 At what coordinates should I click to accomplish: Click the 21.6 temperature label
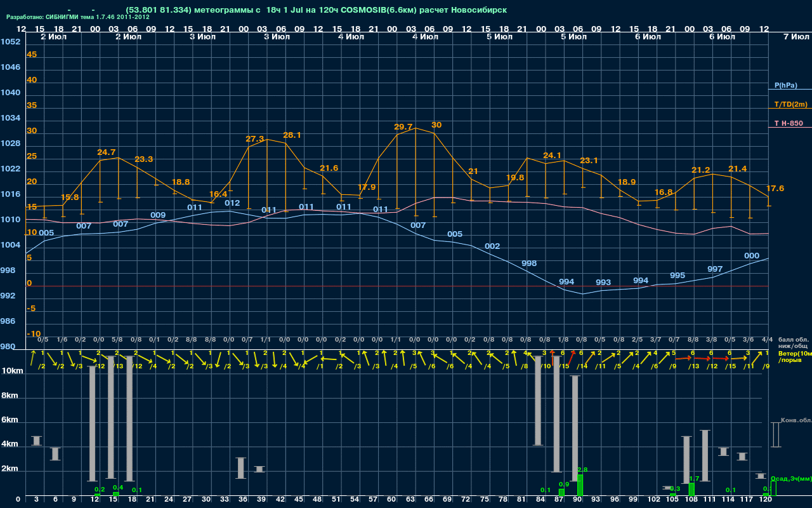329,168
